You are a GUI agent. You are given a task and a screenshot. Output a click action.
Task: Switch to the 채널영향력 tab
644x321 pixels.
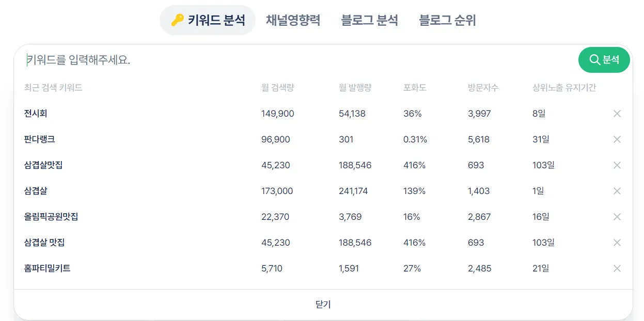(293, 21)
